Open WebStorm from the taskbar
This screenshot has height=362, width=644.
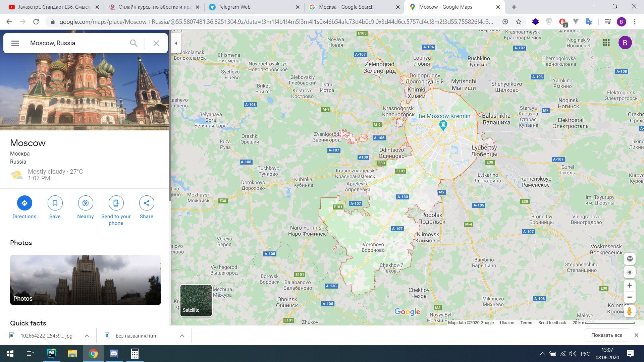click(52, 354)
